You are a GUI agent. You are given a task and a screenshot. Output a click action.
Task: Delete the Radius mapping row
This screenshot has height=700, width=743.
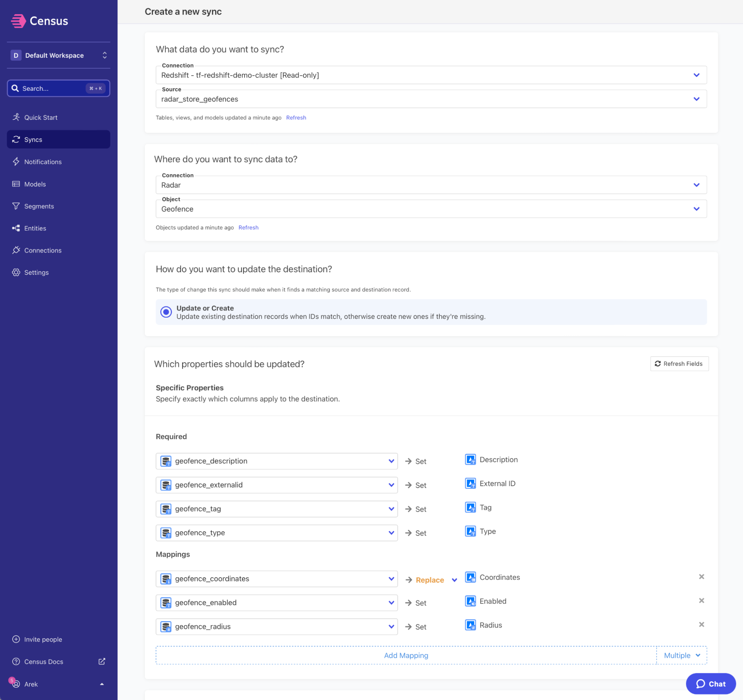(701, 624)
